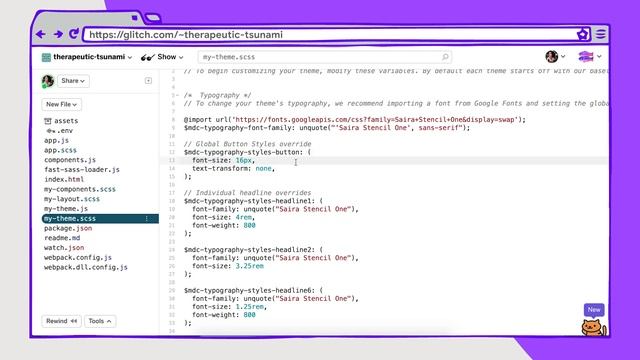The image size is (640, 360).
Task: Open my-theme.js file
Action: (66, 209)
